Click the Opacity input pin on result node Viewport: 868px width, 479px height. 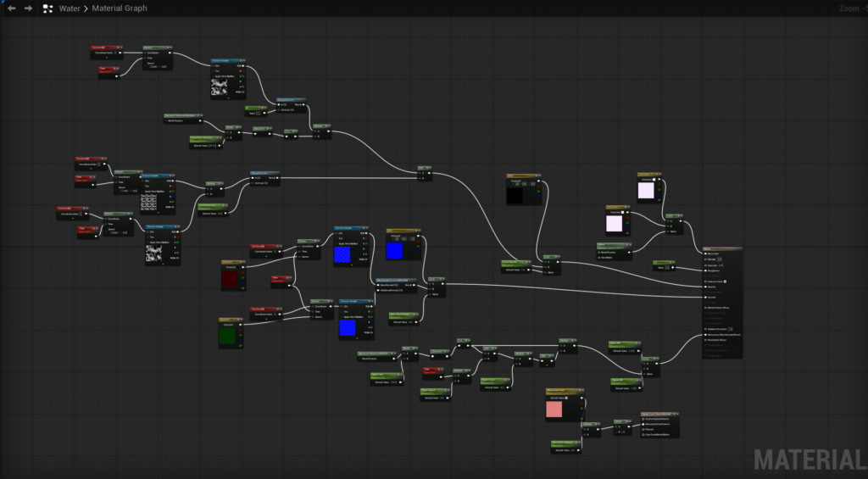[x=706, y=287]
